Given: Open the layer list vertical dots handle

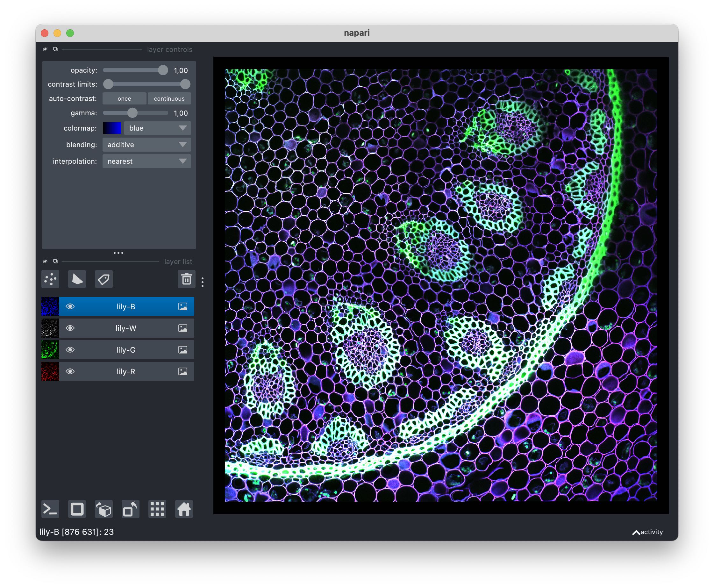Looking at the screenshot, I should 203,282.
